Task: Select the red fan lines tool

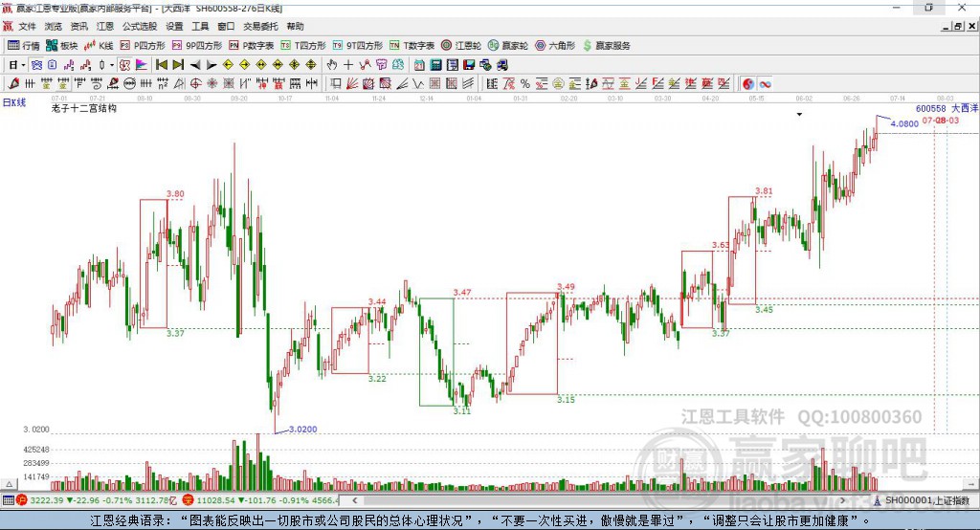Action: [x=352, y=84]
